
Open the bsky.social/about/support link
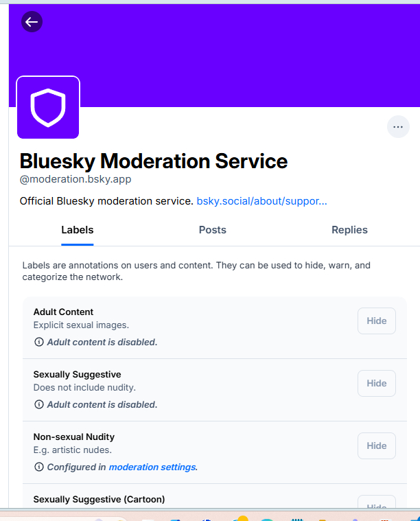click(261, 201)
